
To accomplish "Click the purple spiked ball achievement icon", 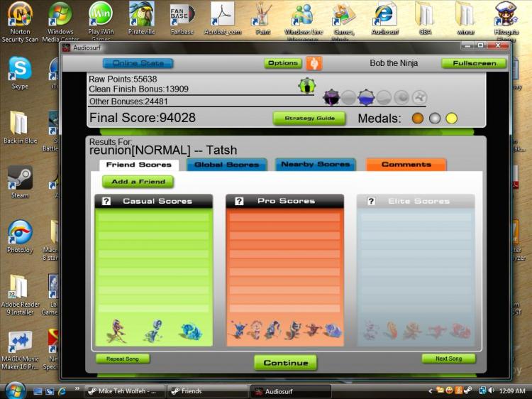I will coord(331,97).
